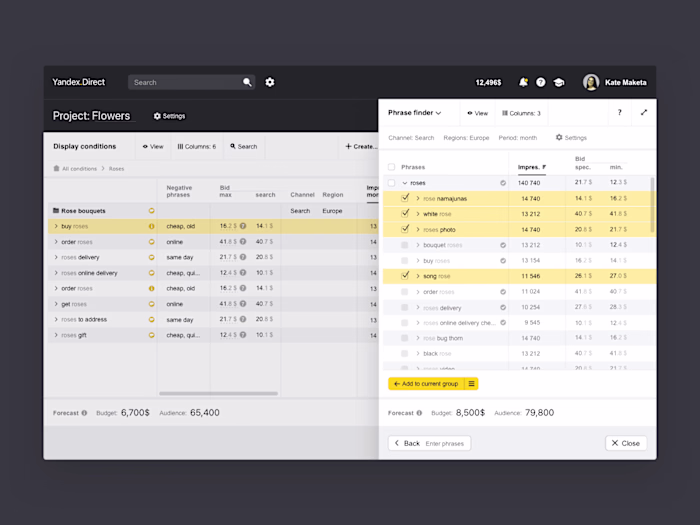
Task: Uncheck rose namajunas phrase
Action: [x=405, y=198]
